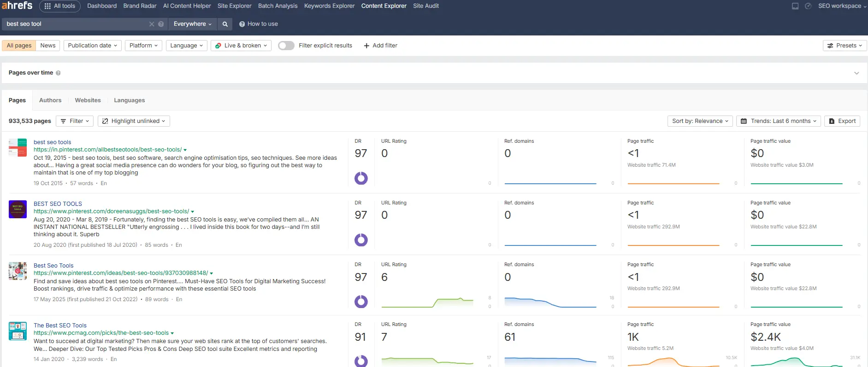Open search query help question-mark icon

pyautogui.click(x=161, y=24)
